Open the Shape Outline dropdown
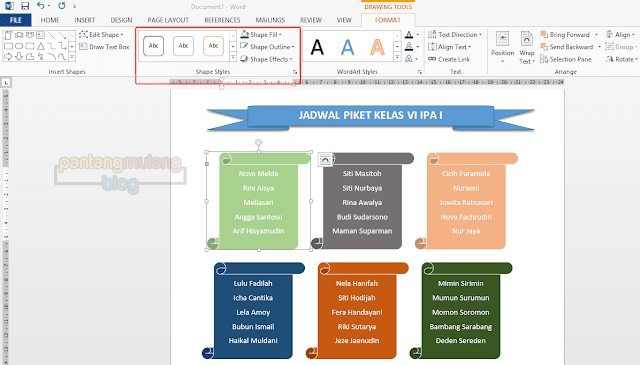This screenshot has width=640, height=365. [x=267, y=47]
